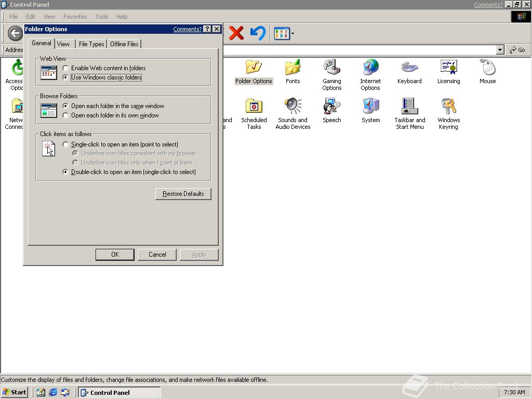Launch Internet Explorer from quick launch

[x=53, y=392]
